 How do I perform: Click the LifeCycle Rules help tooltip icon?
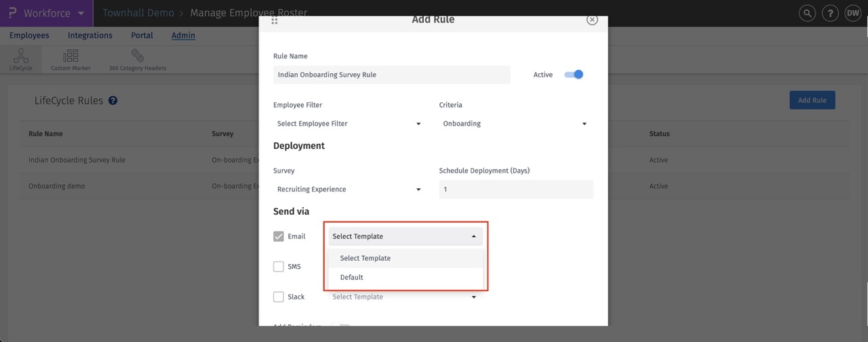[113, 101]
